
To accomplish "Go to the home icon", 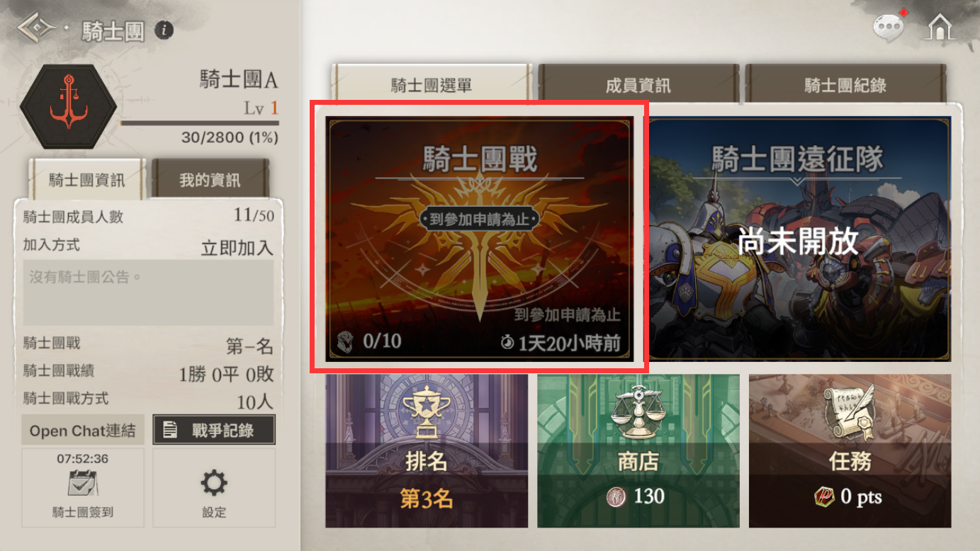I will tap(940, 27).
